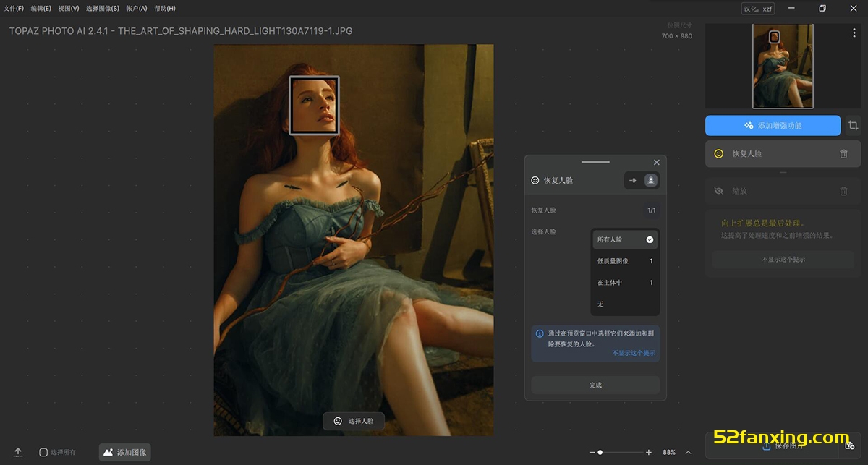Viewport: 868px width, 465px height.
Task: Click the 添加增强功能 button
Action: (x=773, y=126)
